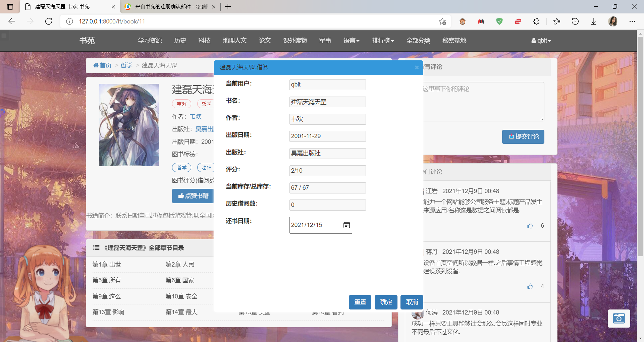Open browser extensions puzzle icon
Viewport: 644px width, 342px height.
[536, 21]
